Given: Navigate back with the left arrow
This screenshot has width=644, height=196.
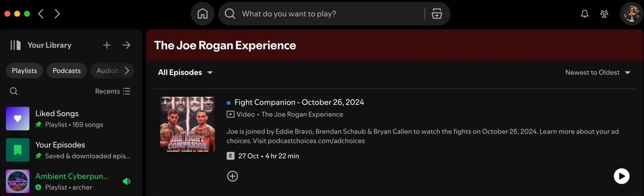Looking at the screenshot, I should coord(41,14).
